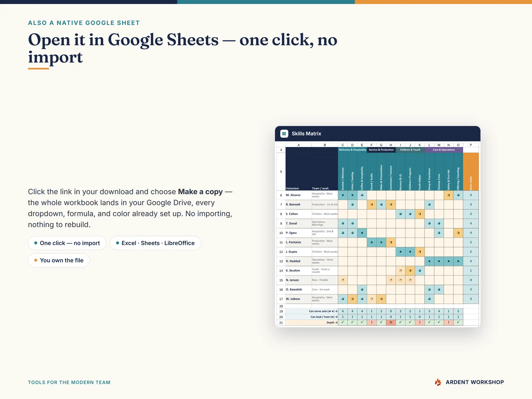The image size is (532, 399).
Task: Click the bold 'Make a copy' text
Action: [x=200, y=192]
